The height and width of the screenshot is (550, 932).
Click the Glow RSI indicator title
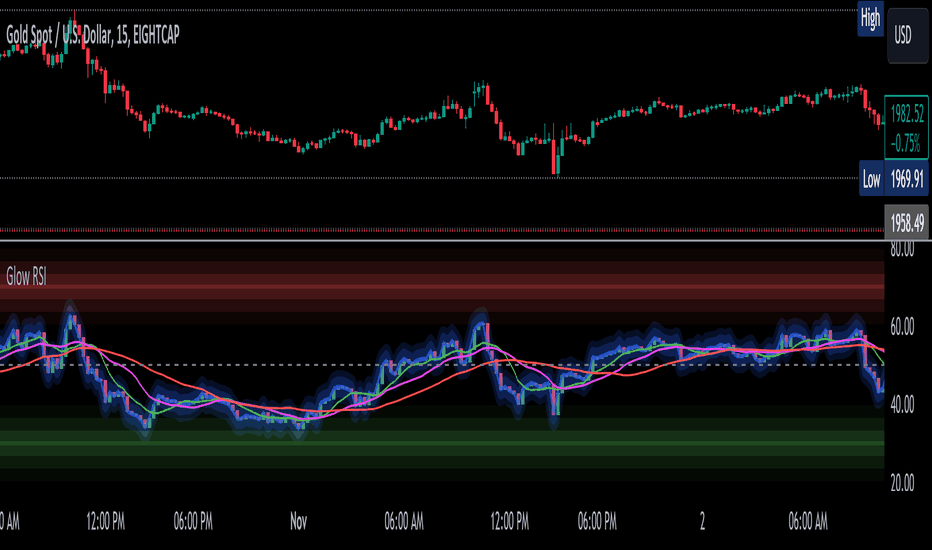[x=26, y=276]
